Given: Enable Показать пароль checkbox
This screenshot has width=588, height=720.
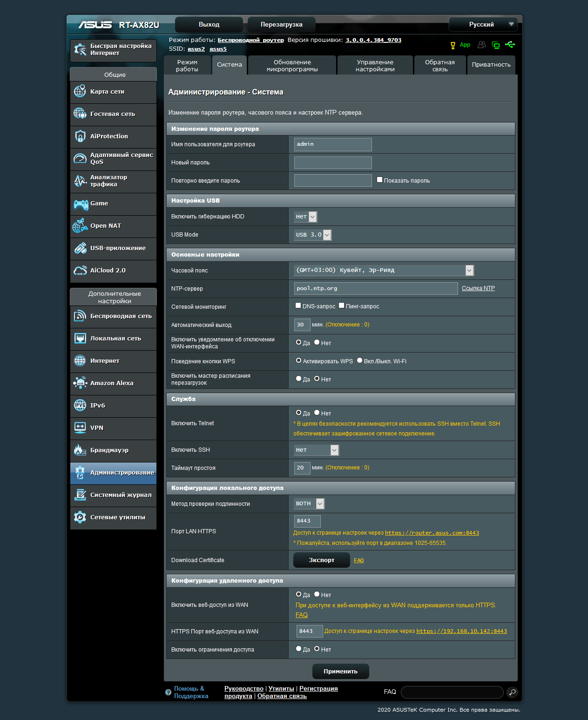Looking at the screenshot, I should (379, 180).
